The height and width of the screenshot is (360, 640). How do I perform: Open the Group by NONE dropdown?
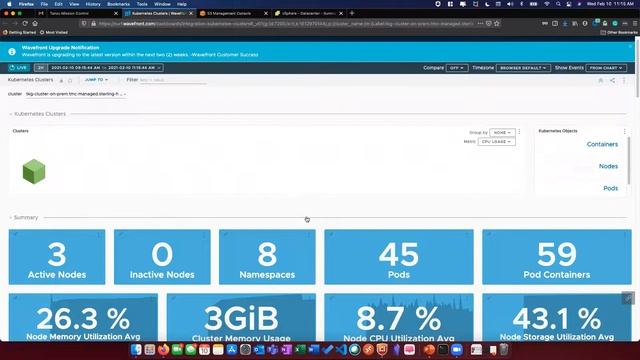(x=502, y=133)
